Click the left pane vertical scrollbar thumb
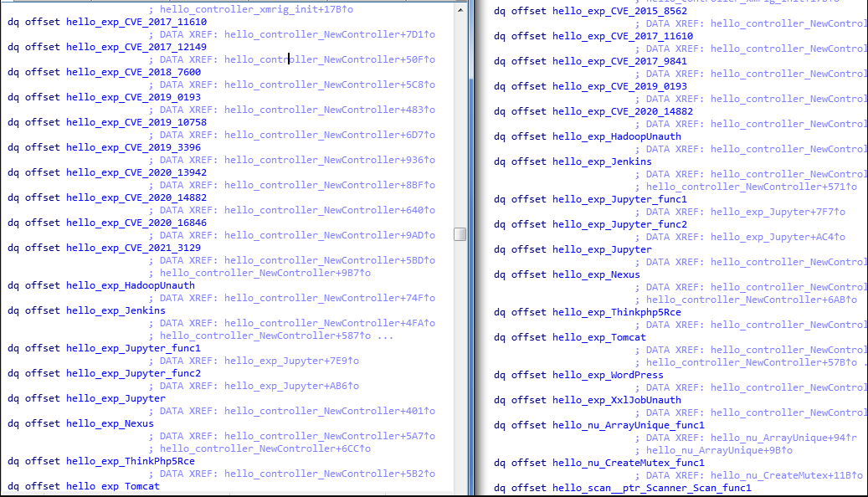Image resolution: width=868 pixels, height=497 pixels. click(460, 234)
